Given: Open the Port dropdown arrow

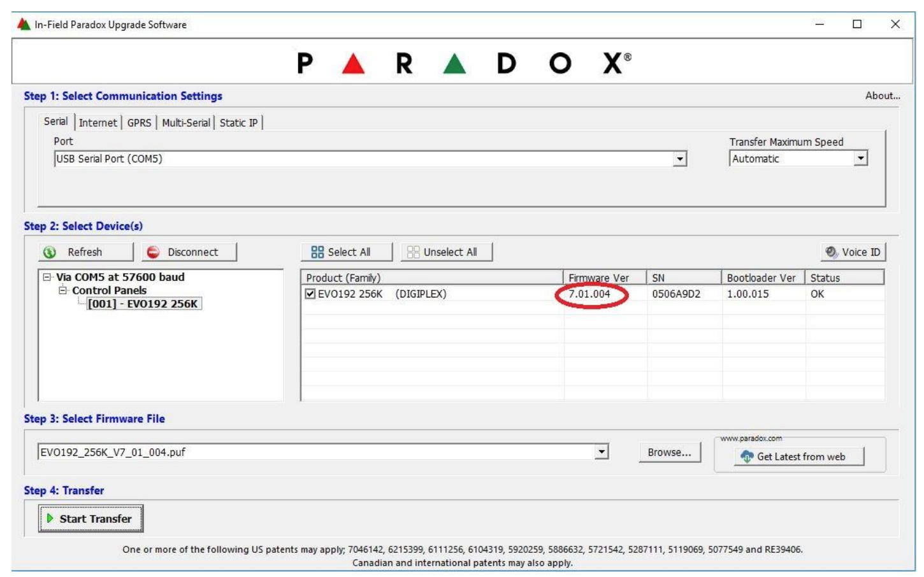Looking at the screenshot, I should (680, 159).
